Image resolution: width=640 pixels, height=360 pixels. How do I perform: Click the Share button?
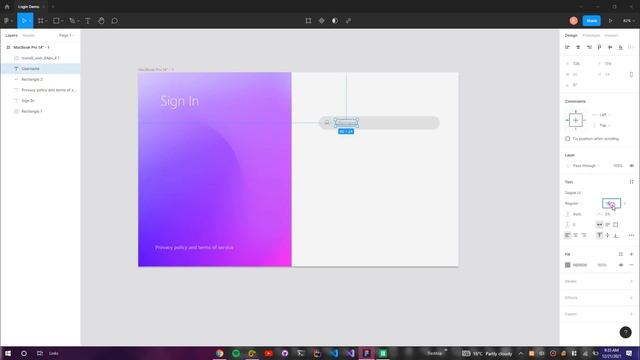pos(591,21)
